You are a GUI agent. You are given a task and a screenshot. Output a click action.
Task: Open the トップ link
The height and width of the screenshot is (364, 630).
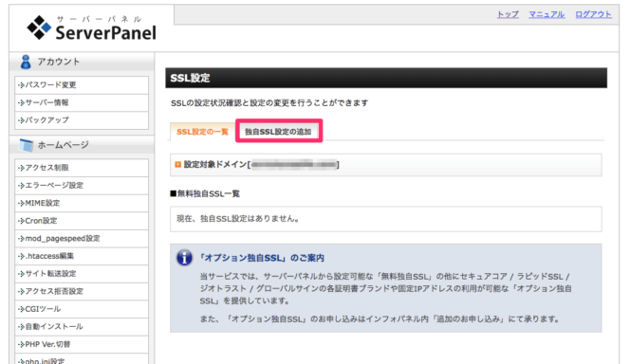pyautogui.click(x=508, y=14)
